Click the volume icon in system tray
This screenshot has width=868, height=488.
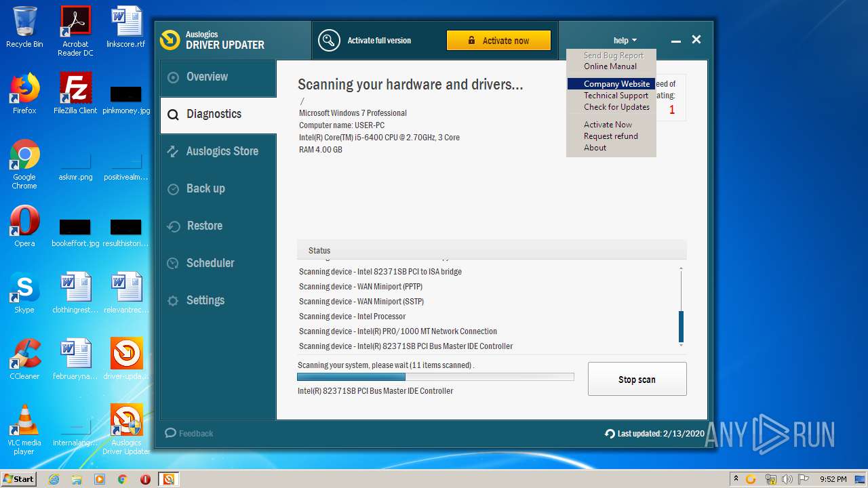pos(787,479)
